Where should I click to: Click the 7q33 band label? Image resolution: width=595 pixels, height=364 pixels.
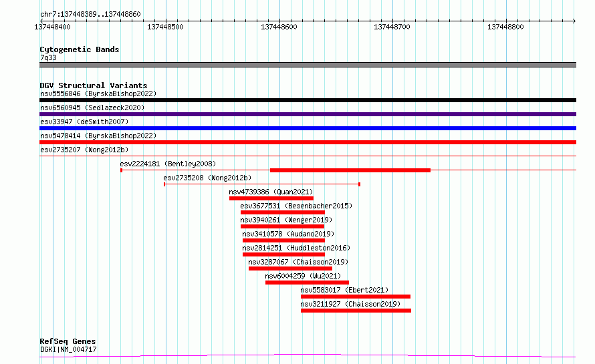coord(48,57)
